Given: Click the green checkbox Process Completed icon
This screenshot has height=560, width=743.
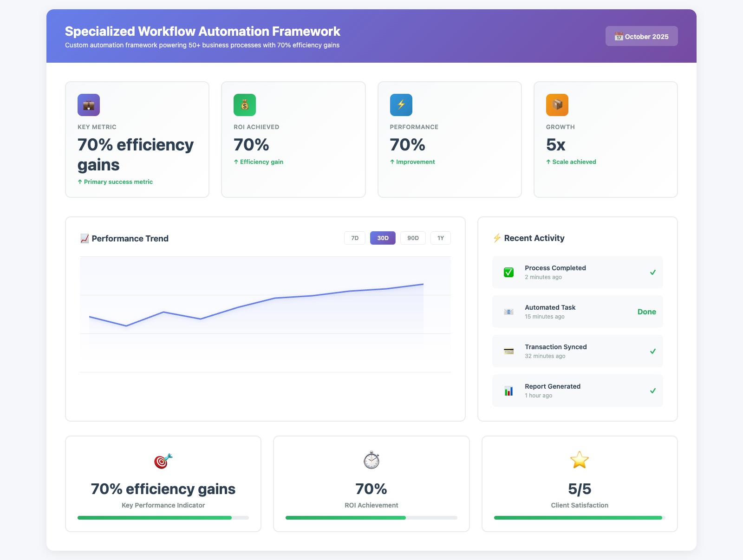Looking at the screenshot, I should pyautogui.click(x=508, y=273).
